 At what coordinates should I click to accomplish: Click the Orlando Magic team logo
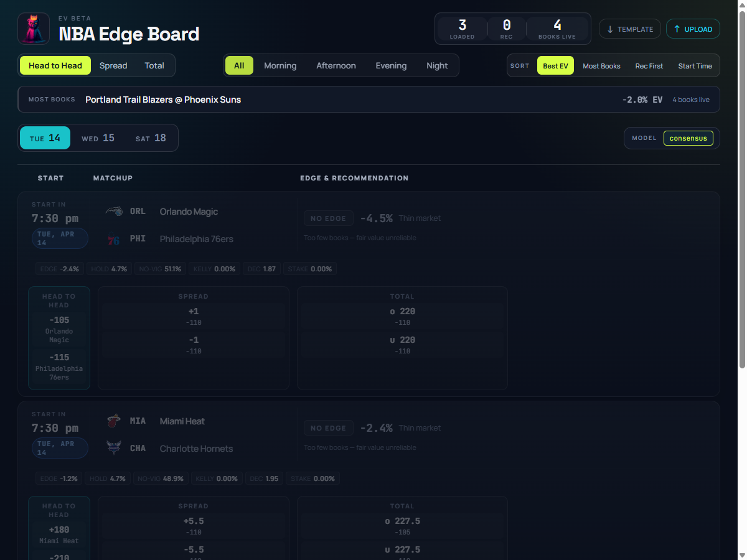coord(114,212)
